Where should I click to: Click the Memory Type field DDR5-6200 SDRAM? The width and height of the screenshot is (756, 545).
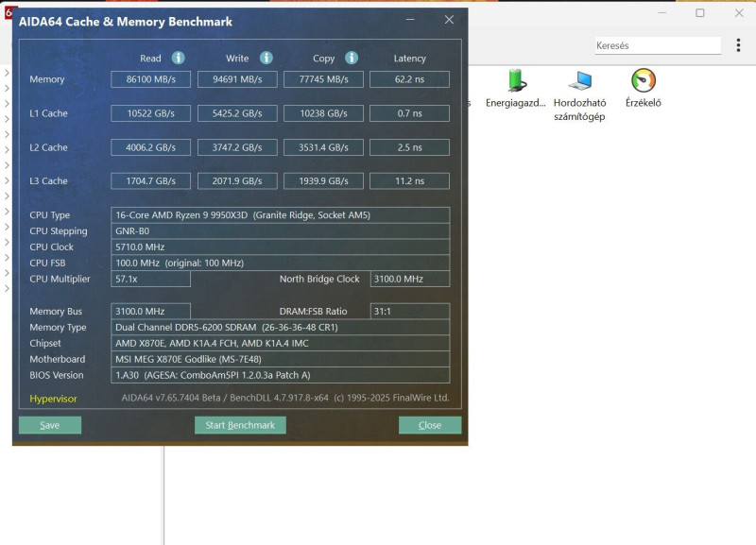point(280,327)
